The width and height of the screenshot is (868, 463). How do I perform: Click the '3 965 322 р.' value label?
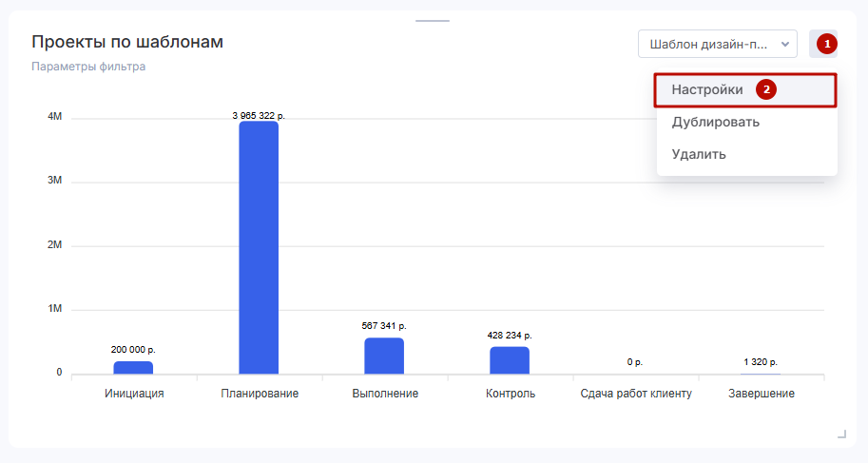pos(259,115)
